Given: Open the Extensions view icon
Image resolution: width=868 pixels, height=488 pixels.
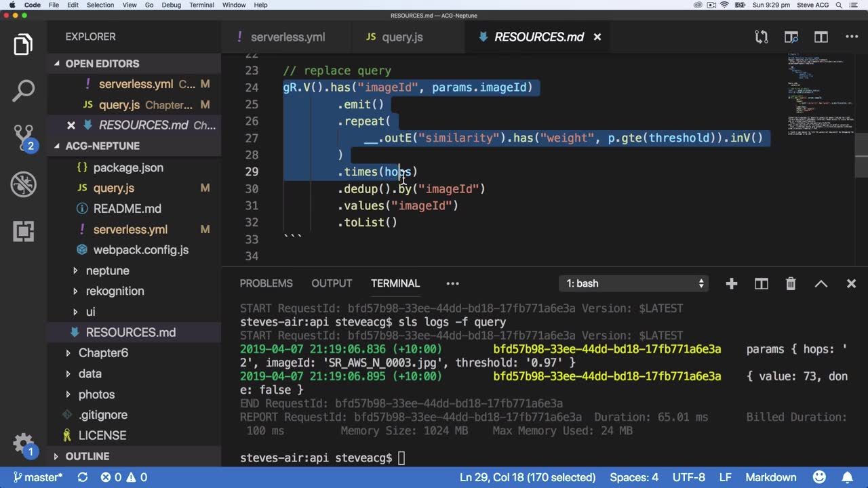Looking at the screenshot, I should pyautogui.click(x=23, y=231).
